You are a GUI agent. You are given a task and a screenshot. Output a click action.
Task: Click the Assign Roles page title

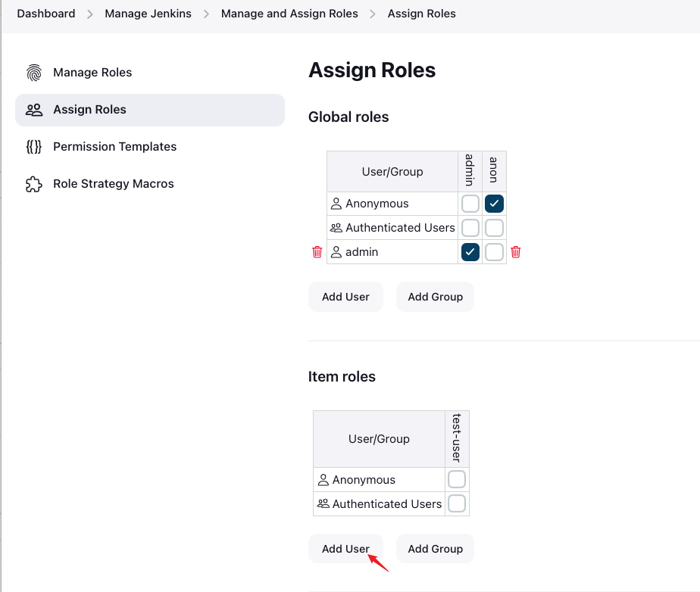tap(372, 70)
